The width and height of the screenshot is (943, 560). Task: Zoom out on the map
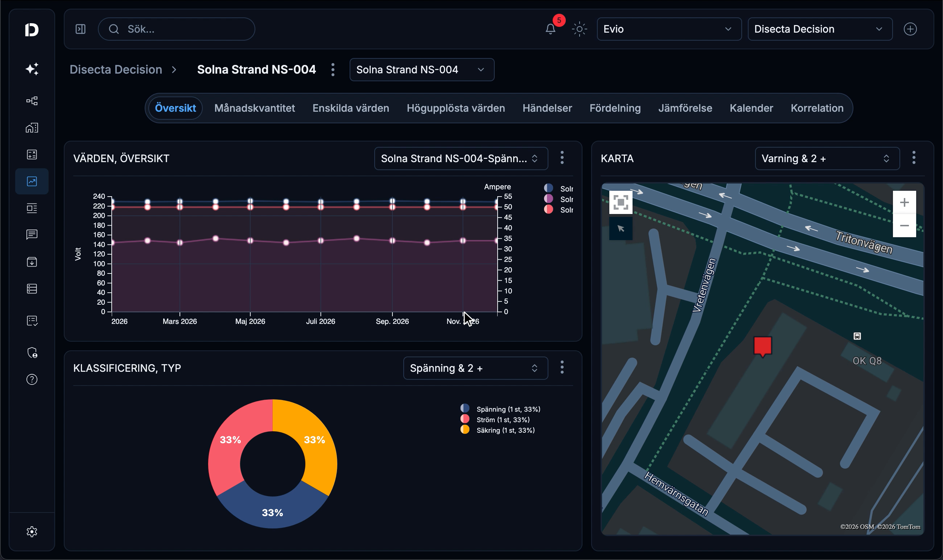click(905, 226)
